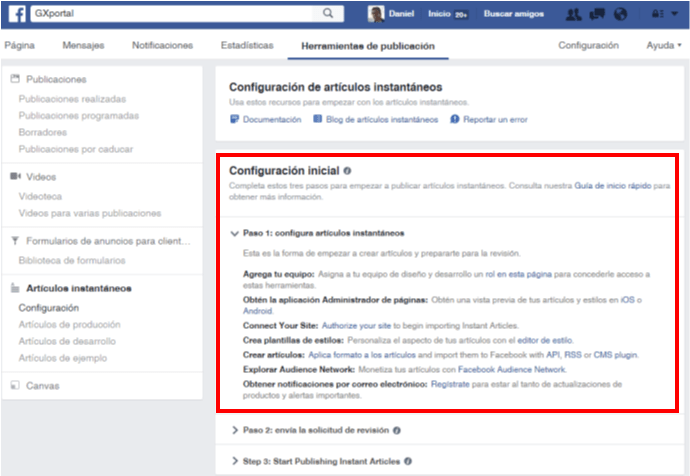Click the search magnifier icon
This screenshot has height=476, width=690.
[328, 14]
